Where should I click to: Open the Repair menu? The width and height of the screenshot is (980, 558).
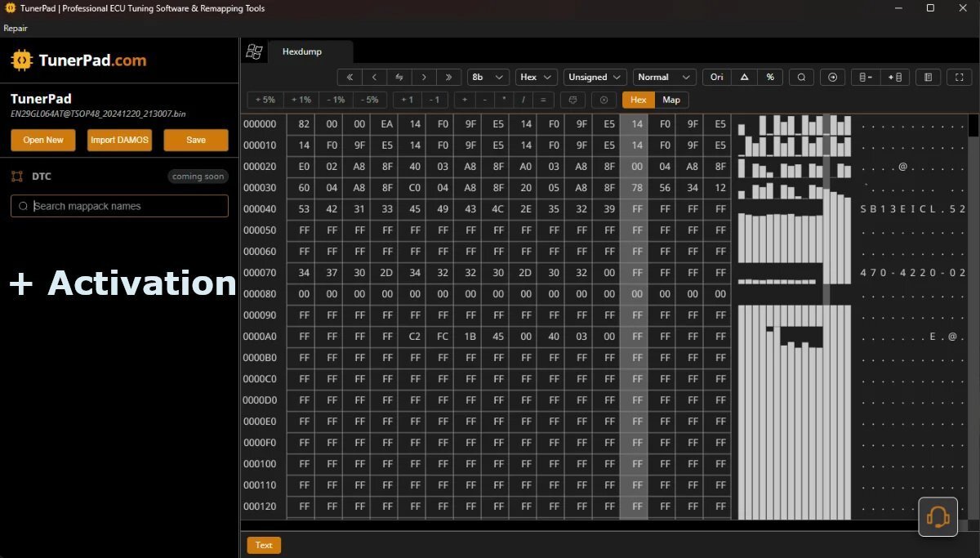(x=16, y=28)
